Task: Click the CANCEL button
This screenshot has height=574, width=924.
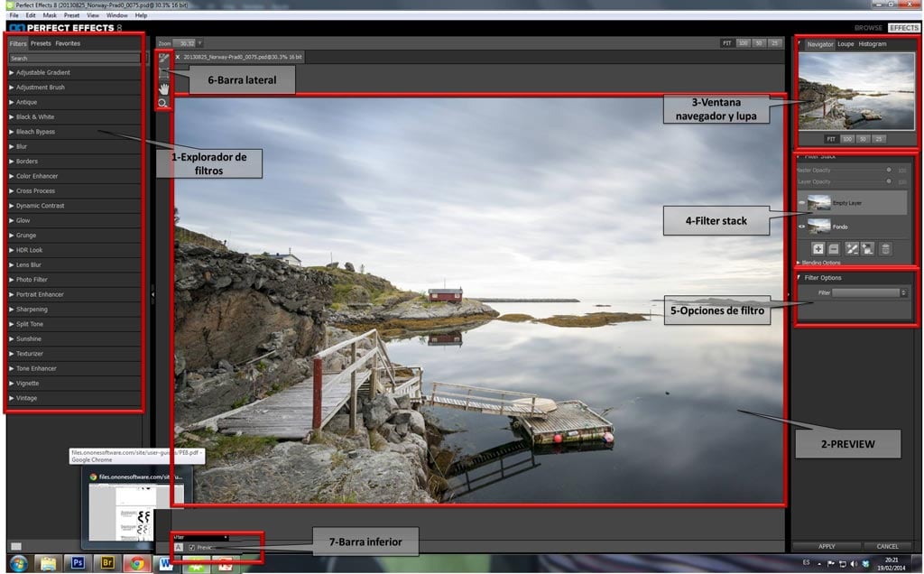Action: click(888, 546)
